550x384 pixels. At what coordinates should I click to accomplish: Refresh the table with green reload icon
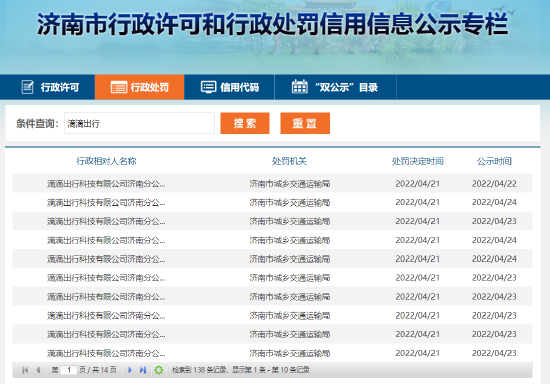(159, 370)
